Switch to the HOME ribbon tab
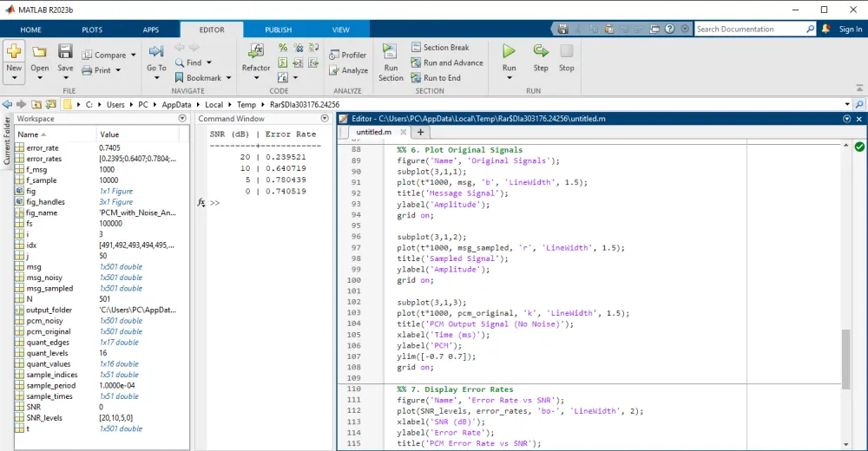Viewport: 868px width, 451px height. click(x=31, y=29)
